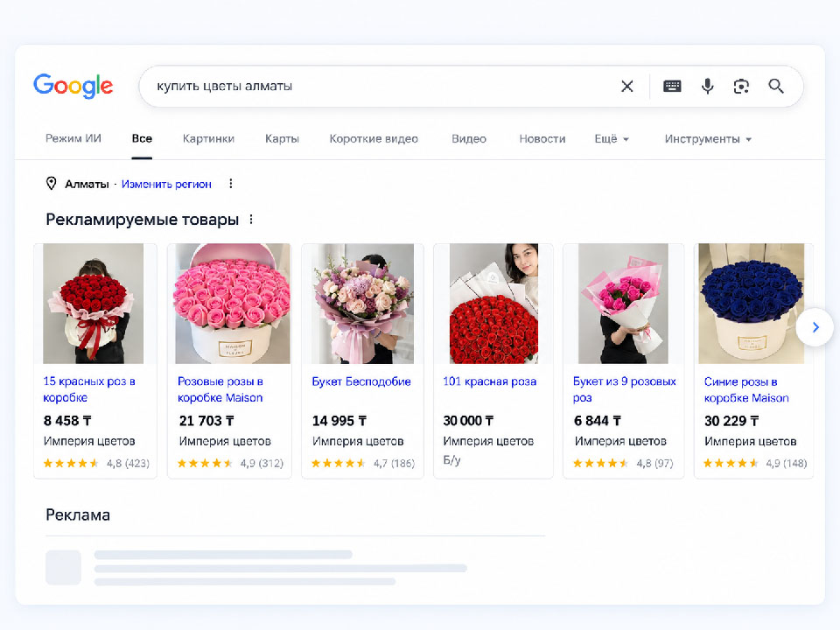Click the price 8 458 ₸

[67, 421]
